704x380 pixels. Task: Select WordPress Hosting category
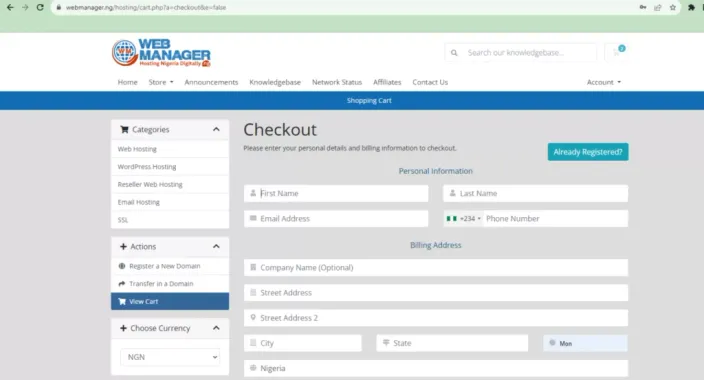coord(170,167)
